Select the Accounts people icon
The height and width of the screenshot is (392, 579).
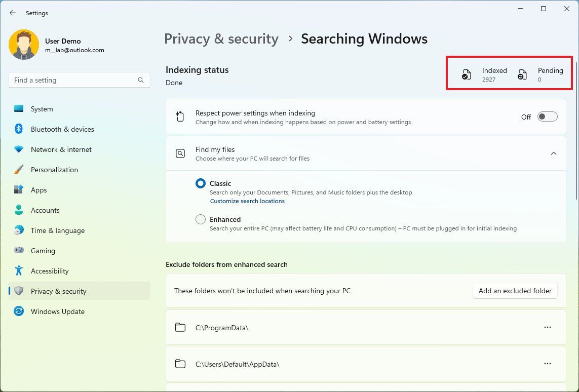click(20, 210)
